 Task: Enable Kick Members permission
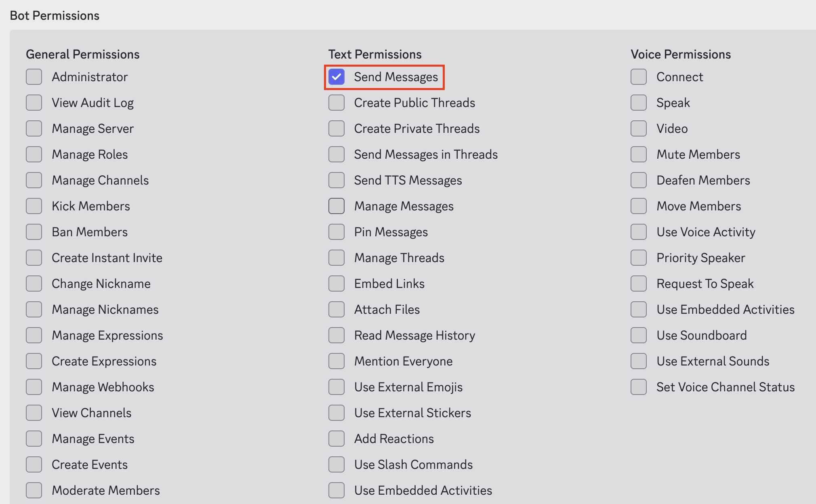tap(34, 206)
